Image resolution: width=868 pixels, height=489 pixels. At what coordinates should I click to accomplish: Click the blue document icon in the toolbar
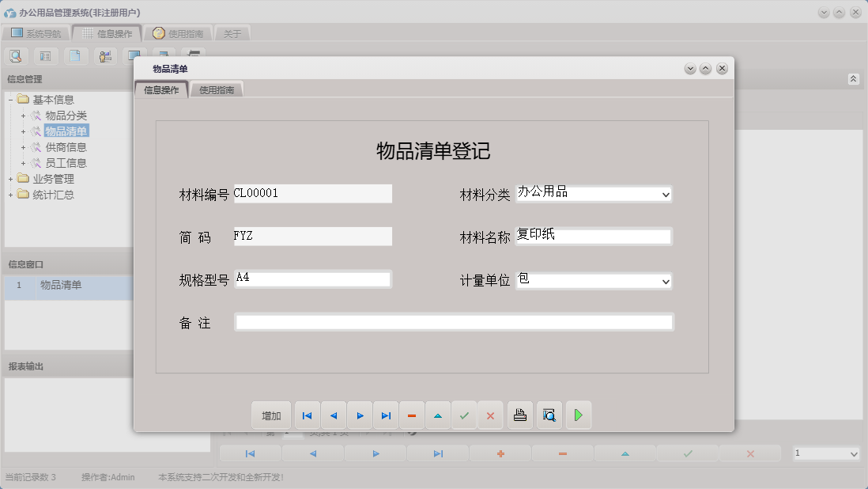tap(74, 55)
